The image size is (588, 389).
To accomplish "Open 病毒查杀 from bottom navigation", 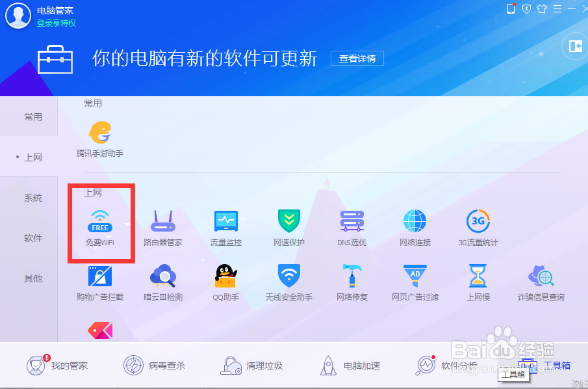I will pos(155,366).
